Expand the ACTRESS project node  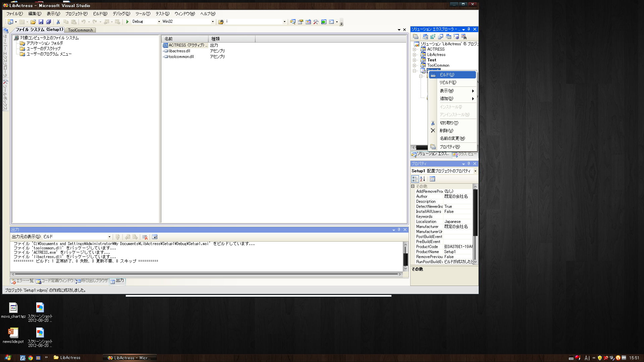[415, 49]
